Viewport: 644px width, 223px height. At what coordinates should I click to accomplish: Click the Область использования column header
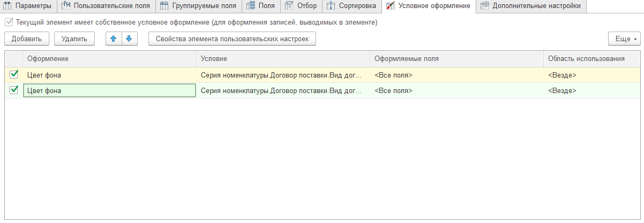tap(591, 59)
